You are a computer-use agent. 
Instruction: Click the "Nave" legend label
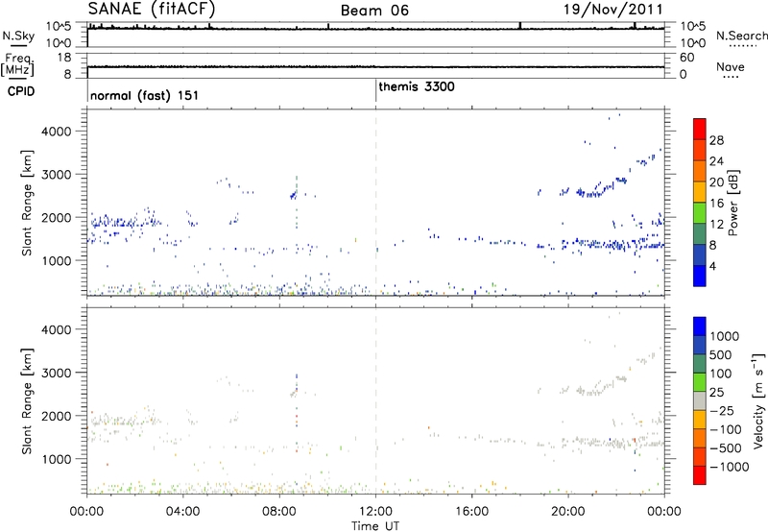(730, 66)
